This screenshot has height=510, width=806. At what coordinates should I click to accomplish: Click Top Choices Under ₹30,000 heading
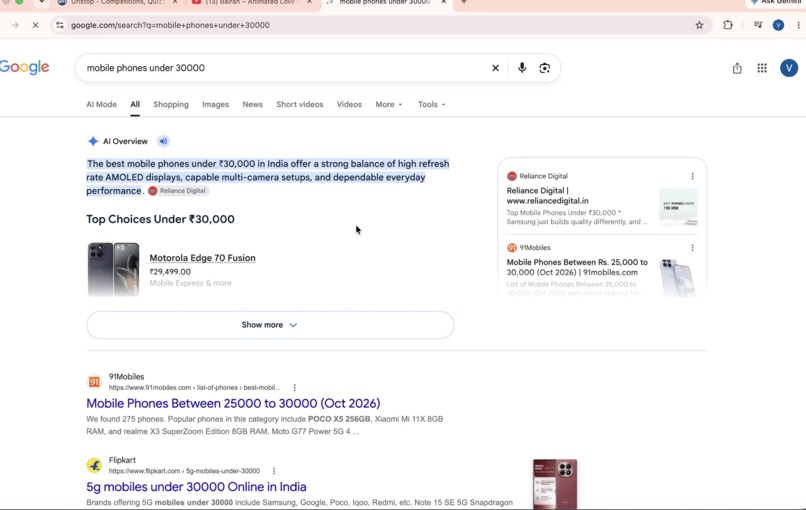160,220
